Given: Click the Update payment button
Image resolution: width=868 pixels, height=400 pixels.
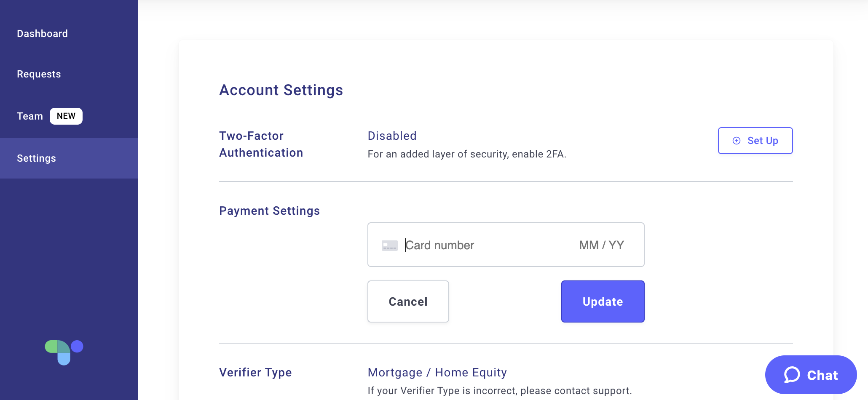Looking at the screenshot, I should pyautogui.click(x=603, y=301).
